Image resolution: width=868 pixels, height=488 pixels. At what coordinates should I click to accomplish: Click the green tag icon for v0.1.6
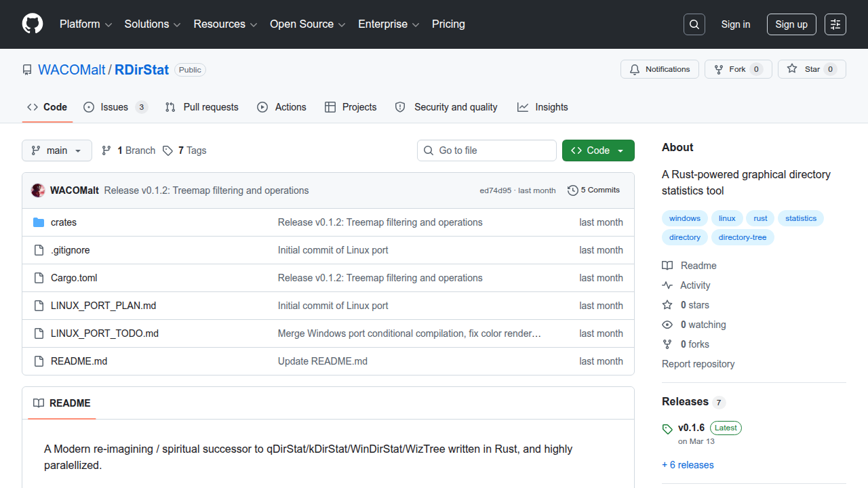pos(667,429)
